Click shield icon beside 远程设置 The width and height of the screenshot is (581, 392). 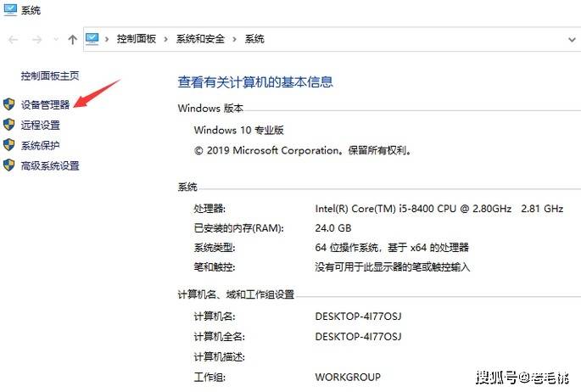(8, 125)
